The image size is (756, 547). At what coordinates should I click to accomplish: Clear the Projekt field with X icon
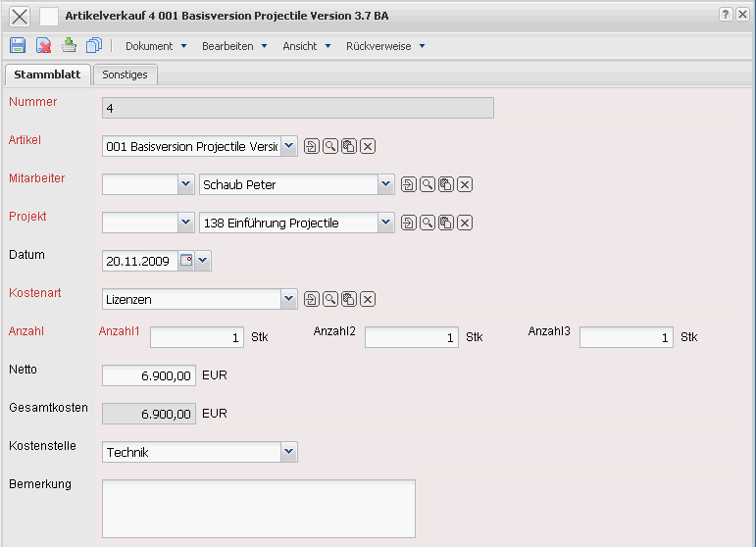[465, 223]
